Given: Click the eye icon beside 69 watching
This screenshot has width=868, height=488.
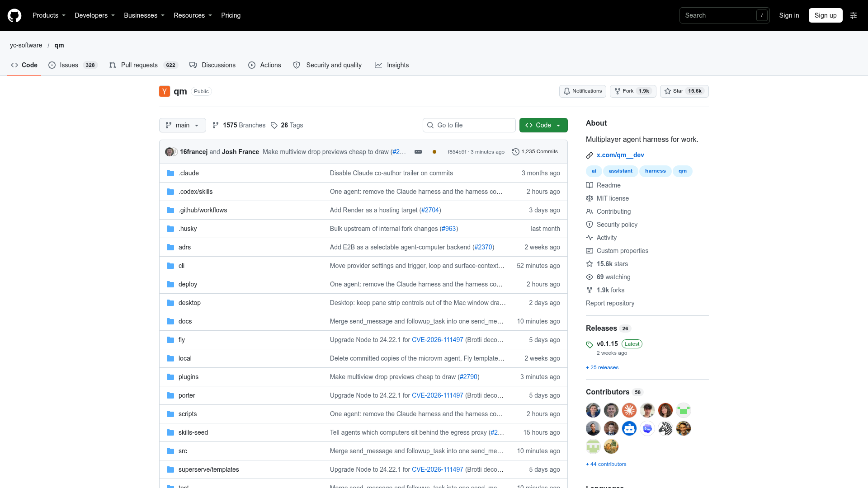Looking at the screenshot, I should coord(590,277).
